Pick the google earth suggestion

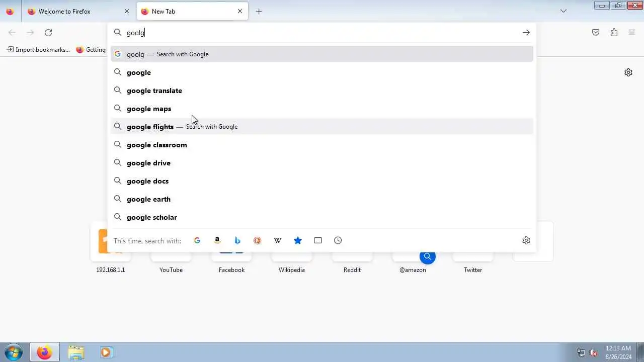pos(322,199)
